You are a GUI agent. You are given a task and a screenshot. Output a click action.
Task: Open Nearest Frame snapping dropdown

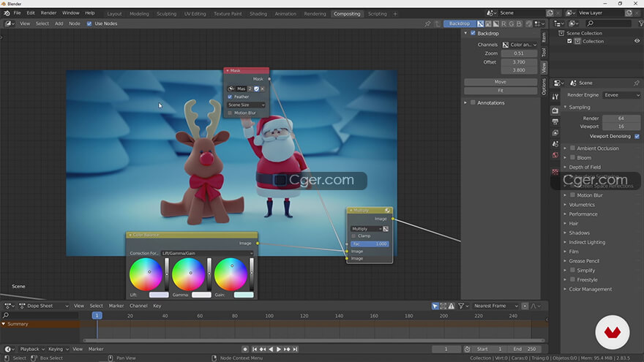click(495, 306)
